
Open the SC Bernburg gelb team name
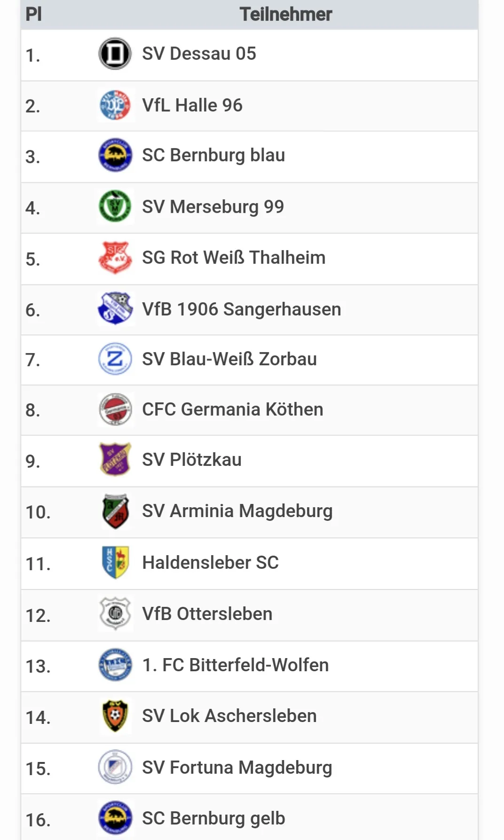point(214,819)
